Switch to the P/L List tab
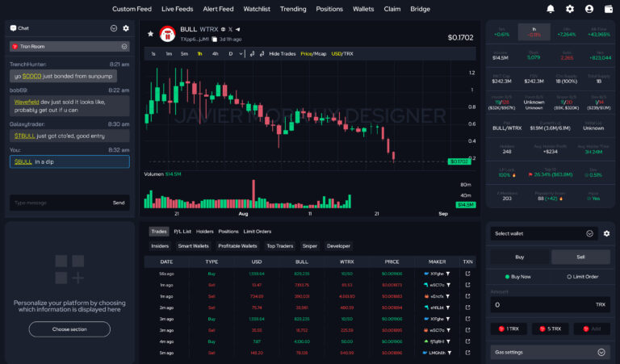620x364 pixels. 182,232
